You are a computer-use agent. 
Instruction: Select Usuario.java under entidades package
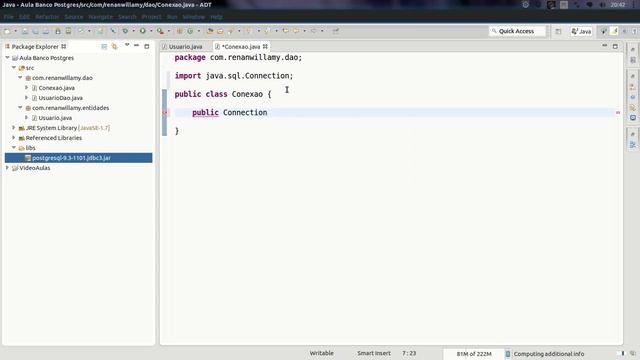click(x=55, y=118)
